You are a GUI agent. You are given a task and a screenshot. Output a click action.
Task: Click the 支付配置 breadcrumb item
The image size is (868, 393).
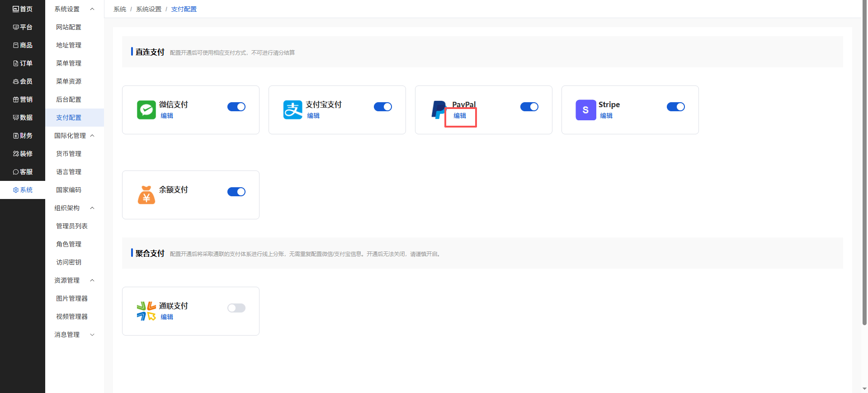[184, 9]
